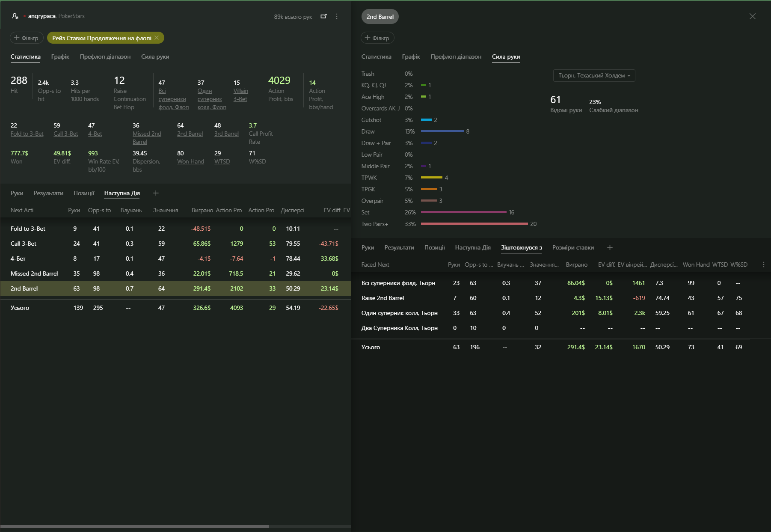Click the player profile icon beside angrypaca
The image size is (771, 532).
click(15, 16)
